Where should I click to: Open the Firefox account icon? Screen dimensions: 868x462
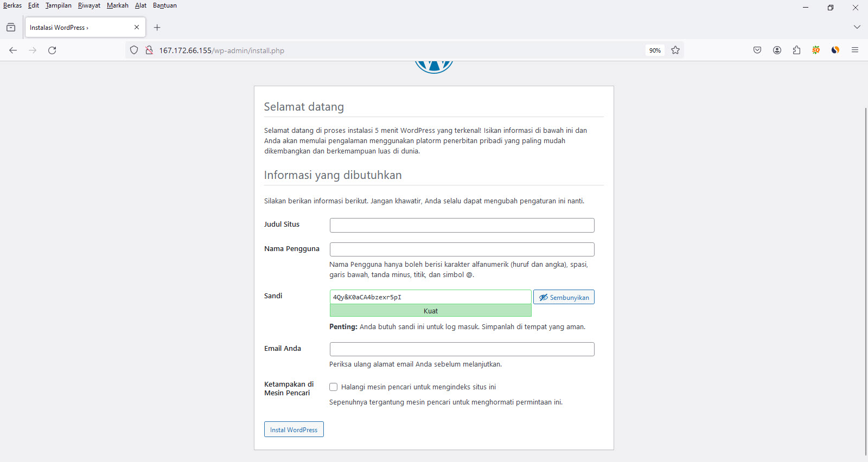point(777,50)
